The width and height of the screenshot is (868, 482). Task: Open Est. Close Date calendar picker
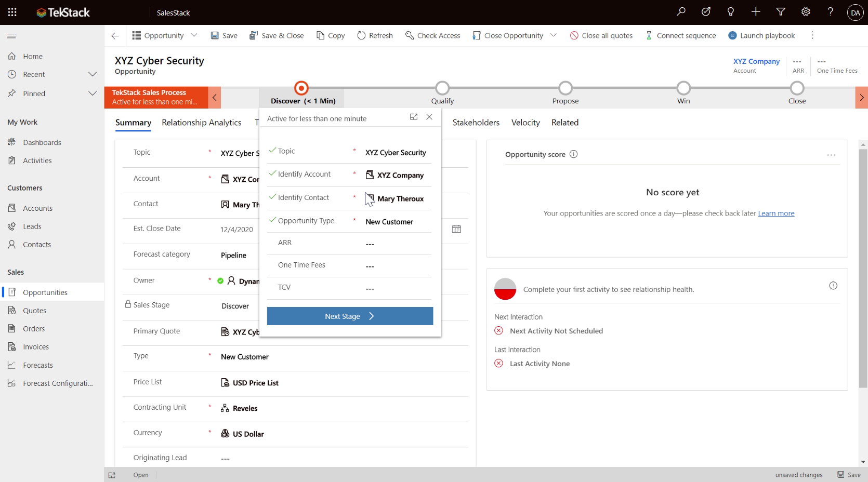(x=456, y=229)
